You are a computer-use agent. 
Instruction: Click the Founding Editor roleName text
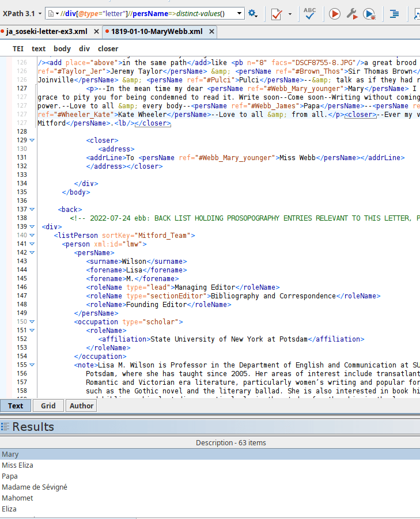click(157, 305)
